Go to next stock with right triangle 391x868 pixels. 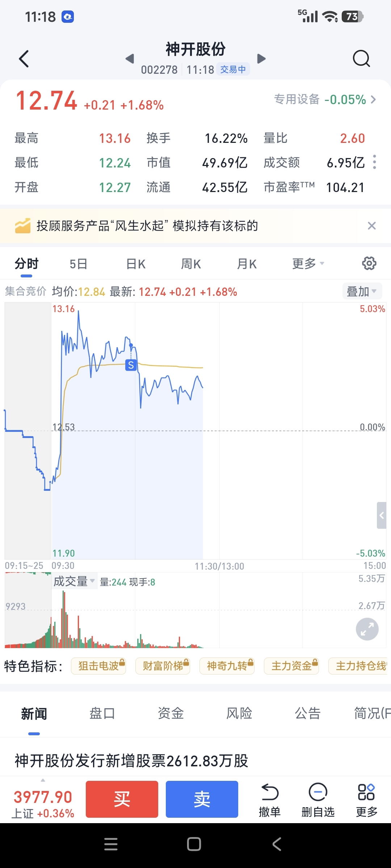tap(261, 59)
